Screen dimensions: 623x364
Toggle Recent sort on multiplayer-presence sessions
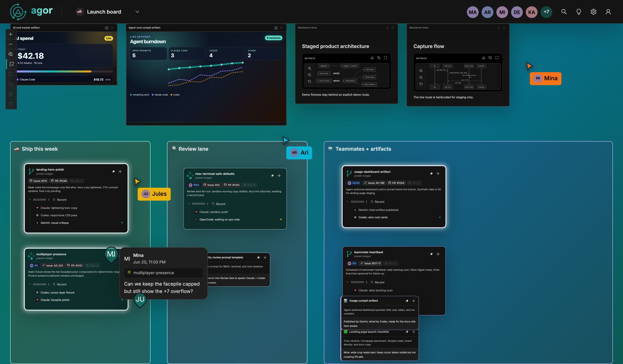(x=60, y=285)
